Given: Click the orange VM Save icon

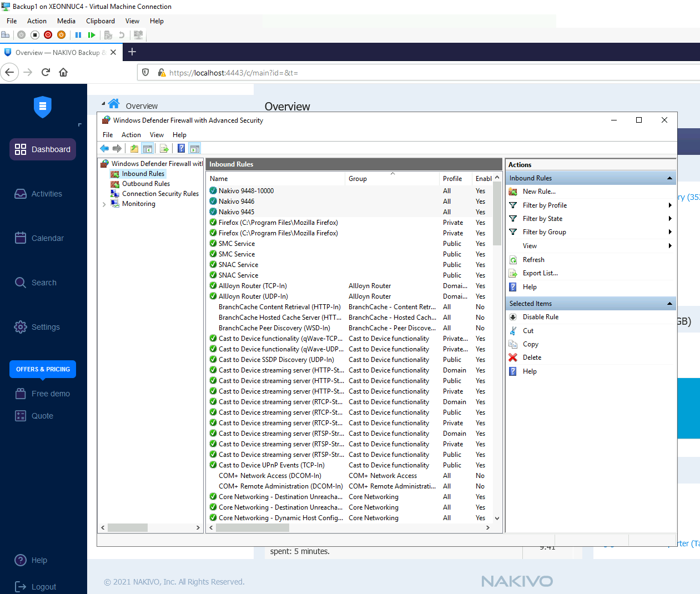Looking at the screenshot, I should pos(61,35).
